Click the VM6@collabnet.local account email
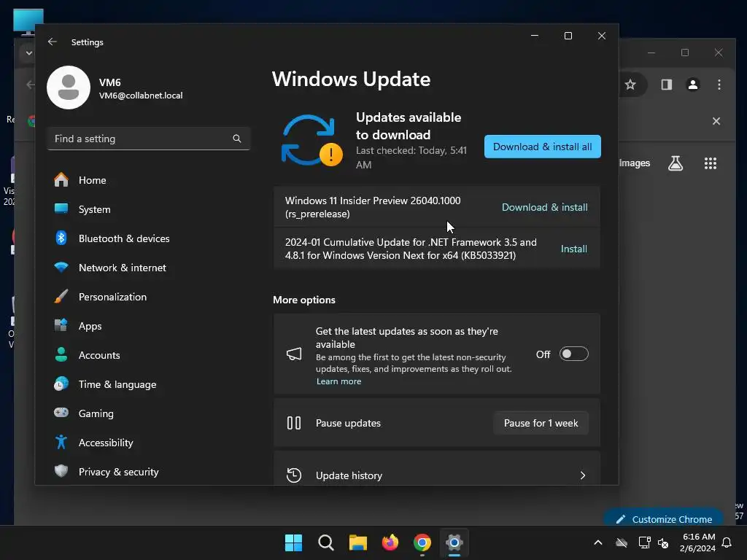The height and width of the screenshot is (560, 747). coord(141,96)
